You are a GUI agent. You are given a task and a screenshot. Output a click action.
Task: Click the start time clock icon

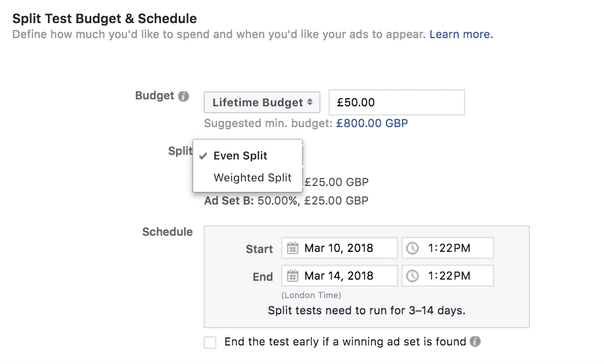[x=413, y=248]
